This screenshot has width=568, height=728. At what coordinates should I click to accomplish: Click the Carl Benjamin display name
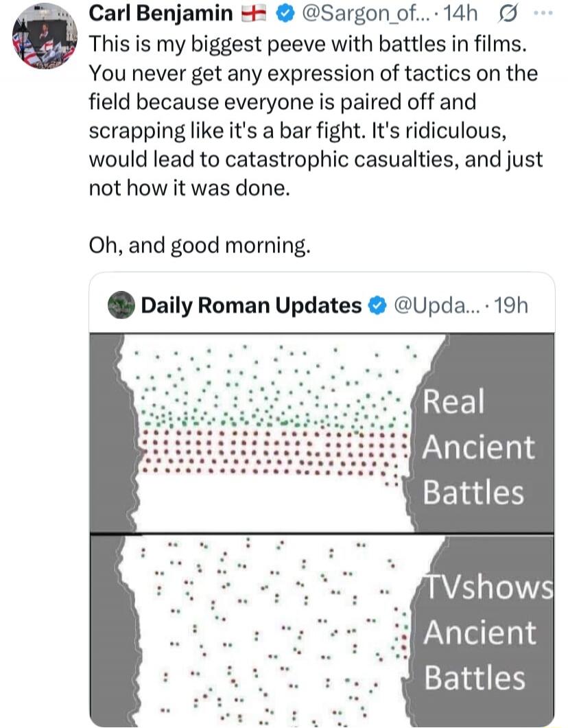(x=162, y=13)
